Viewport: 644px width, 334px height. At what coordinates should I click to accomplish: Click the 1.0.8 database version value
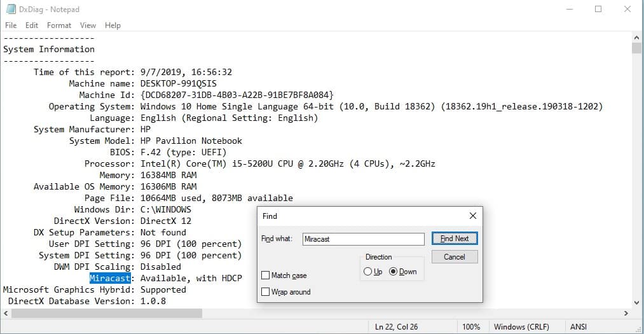(153, 301)
